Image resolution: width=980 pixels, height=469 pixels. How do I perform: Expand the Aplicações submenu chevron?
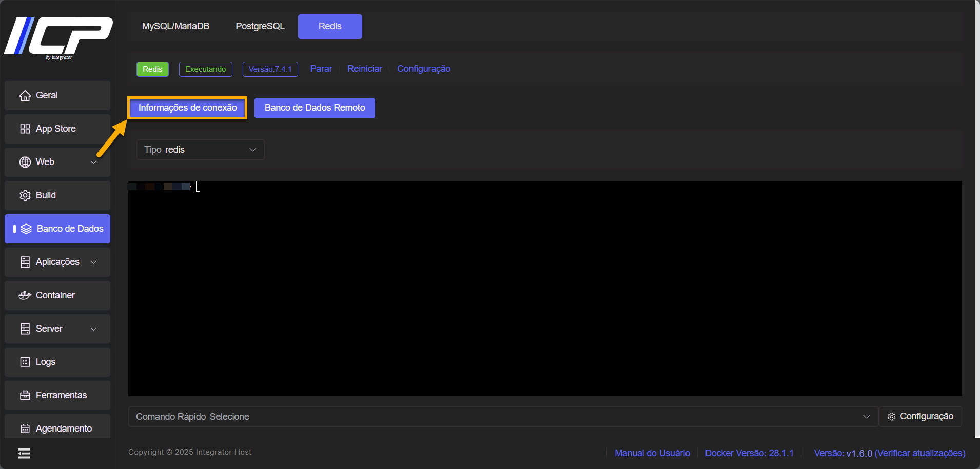coord(94,262)
